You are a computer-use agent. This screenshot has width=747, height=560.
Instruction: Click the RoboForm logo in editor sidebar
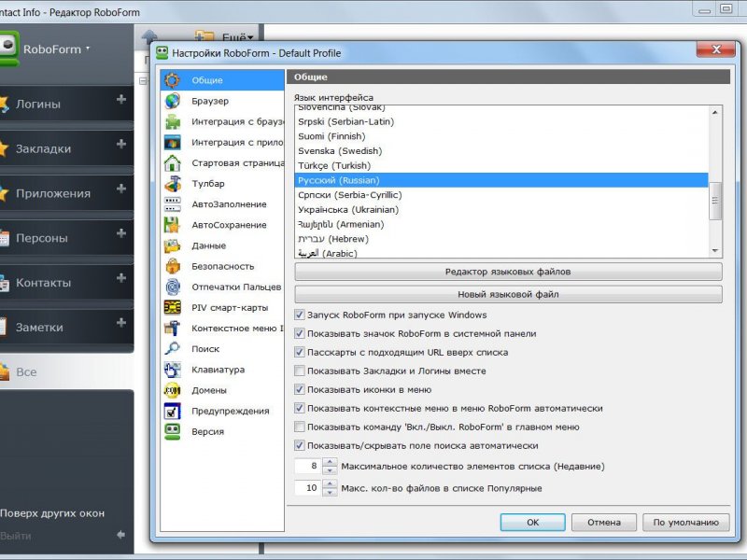coord(9,49)
